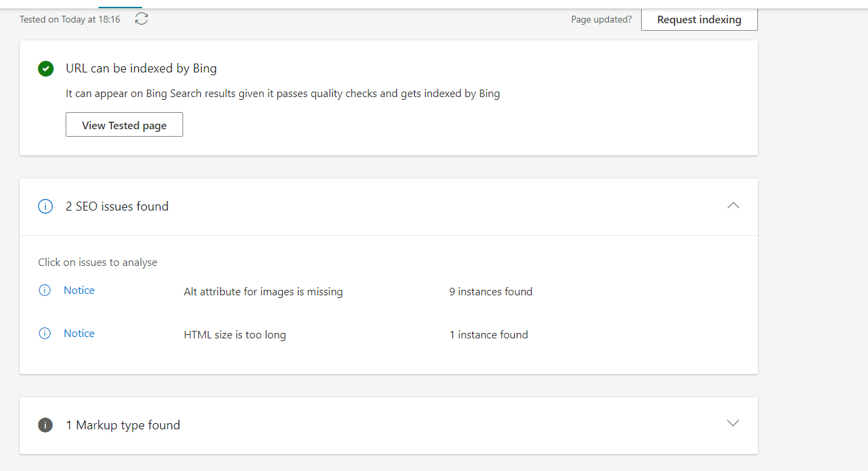
Task: Click the "9 instances found" count
Action: (x=491, y=292)
